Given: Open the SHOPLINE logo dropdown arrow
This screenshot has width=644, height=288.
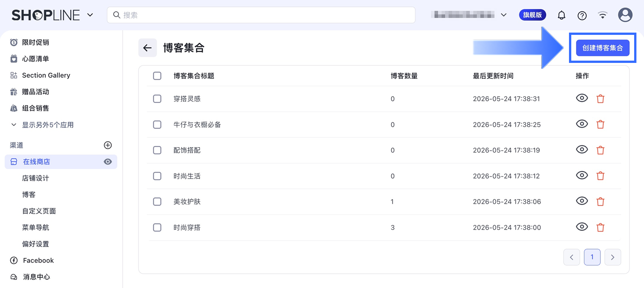Looking at the screenshot, I should [90, 15].
